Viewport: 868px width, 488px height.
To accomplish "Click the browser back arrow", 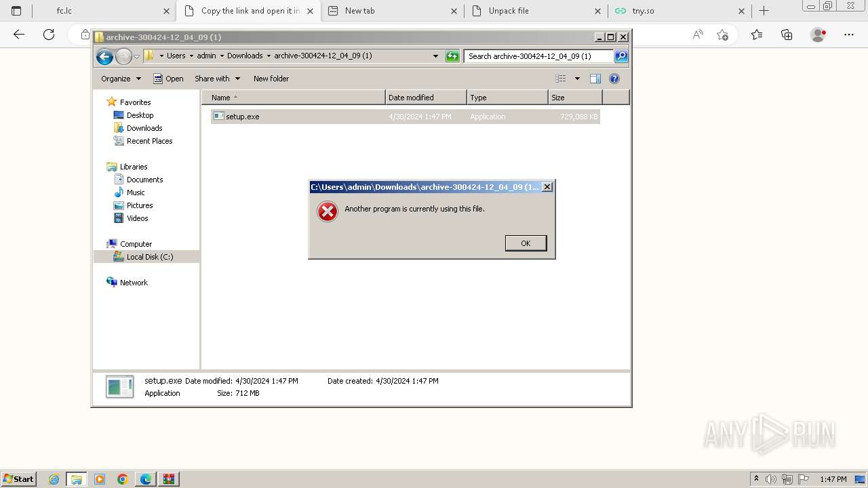I will tap(19, 35).
